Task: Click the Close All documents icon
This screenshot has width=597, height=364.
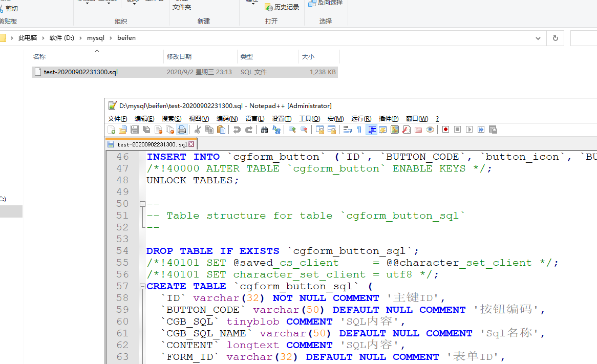Action: (170, 130)
